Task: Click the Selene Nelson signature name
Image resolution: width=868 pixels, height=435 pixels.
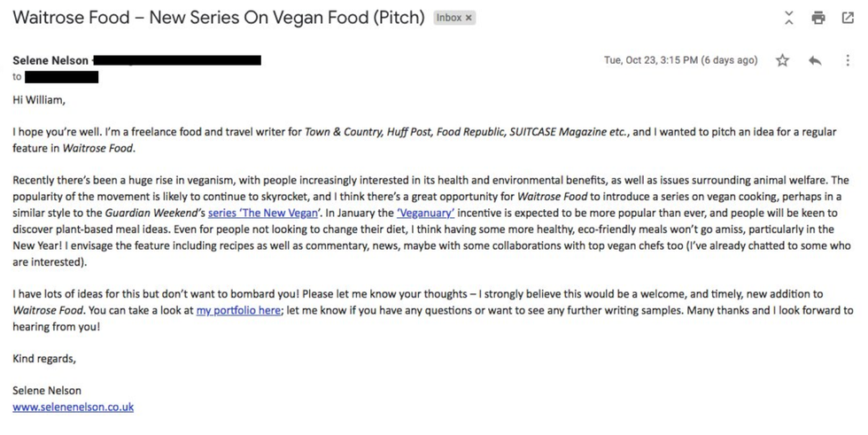Action: pos(48,391)
